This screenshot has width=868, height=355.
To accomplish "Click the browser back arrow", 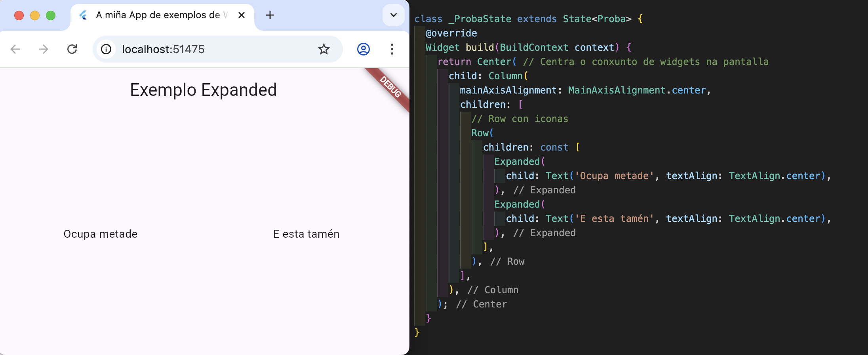I will [15, 49].
